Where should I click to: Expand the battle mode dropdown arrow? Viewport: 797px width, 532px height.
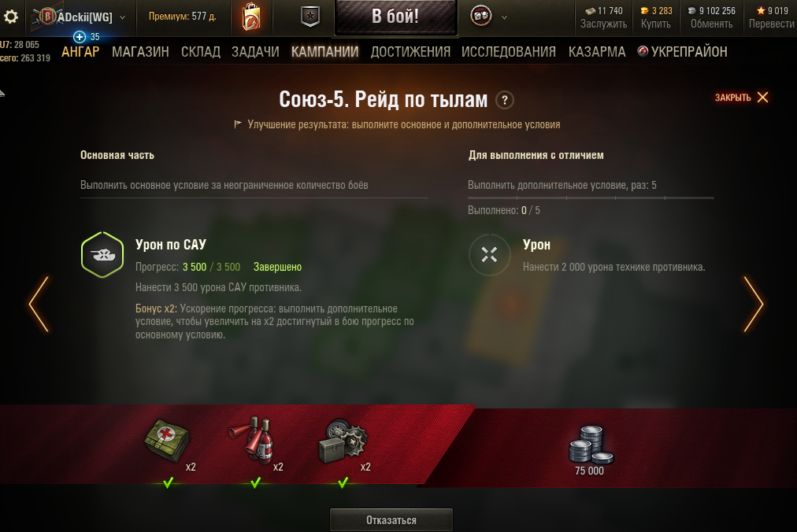[504, 17]
